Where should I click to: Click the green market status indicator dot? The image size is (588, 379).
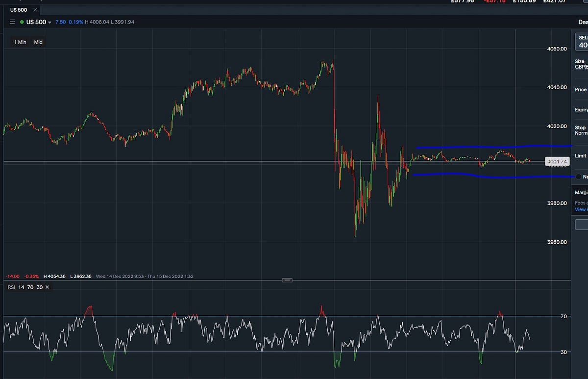[22, 22]
